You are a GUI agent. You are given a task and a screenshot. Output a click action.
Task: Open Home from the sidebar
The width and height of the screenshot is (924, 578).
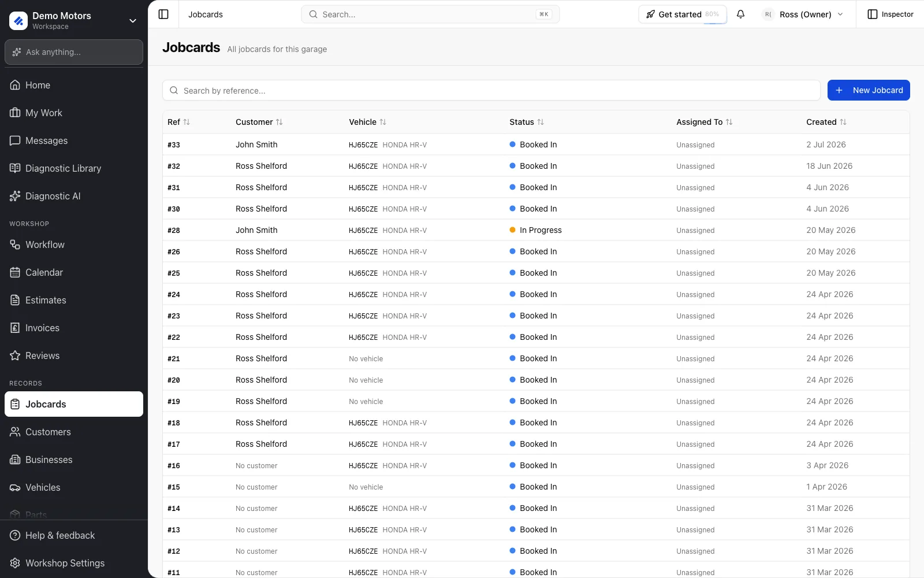[x=74, y=85]
